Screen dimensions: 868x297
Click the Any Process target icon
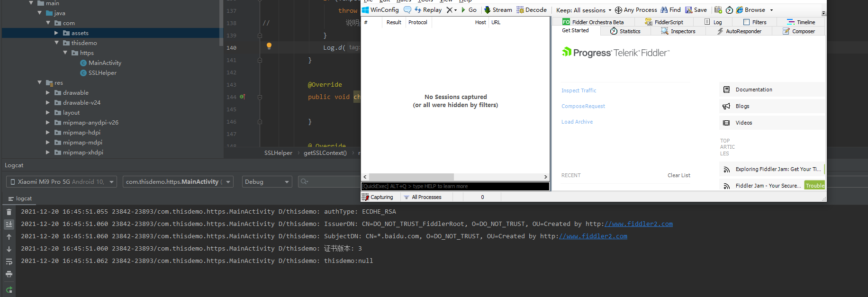(x=618, y=10)
